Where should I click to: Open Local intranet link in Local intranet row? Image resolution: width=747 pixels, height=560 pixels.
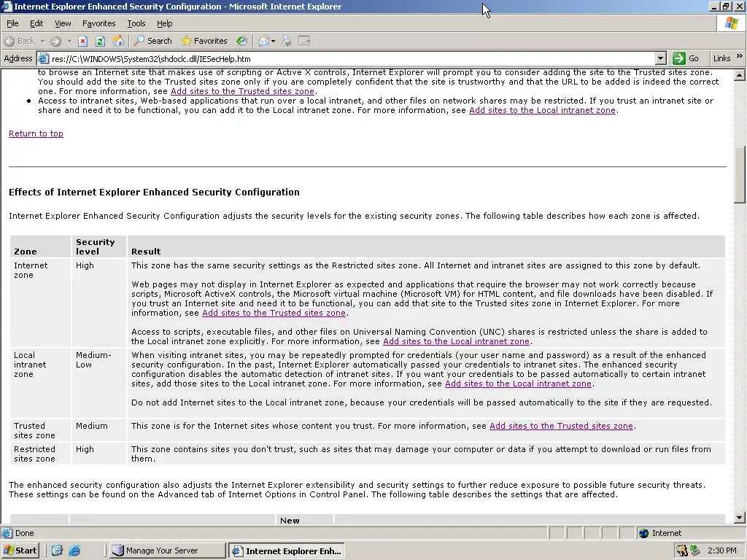[518, 384]
